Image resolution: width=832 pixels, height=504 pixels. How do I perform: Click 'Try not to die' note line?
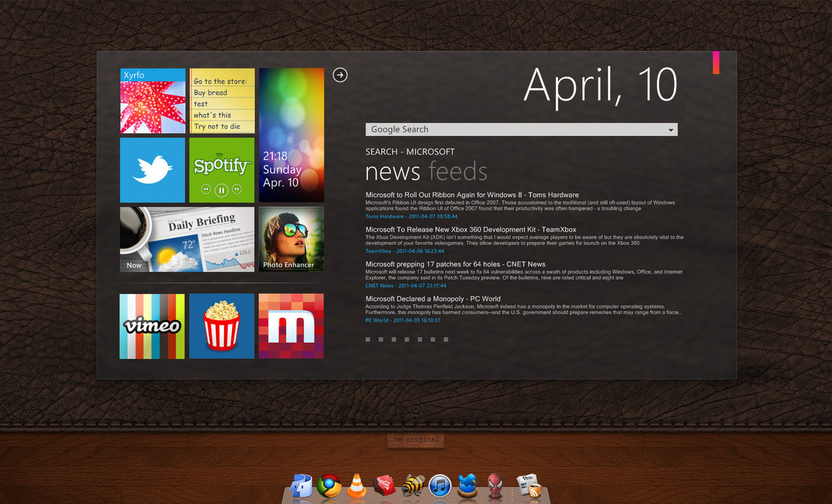[217, 127]
